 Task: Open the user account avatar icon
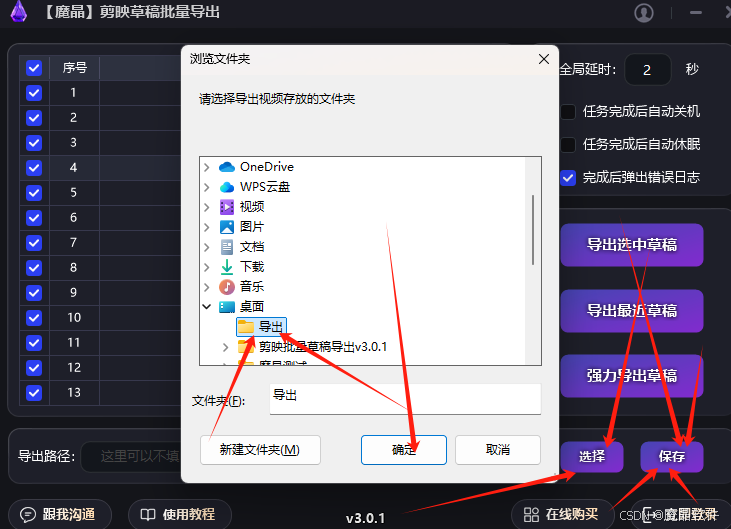point(644,13)
